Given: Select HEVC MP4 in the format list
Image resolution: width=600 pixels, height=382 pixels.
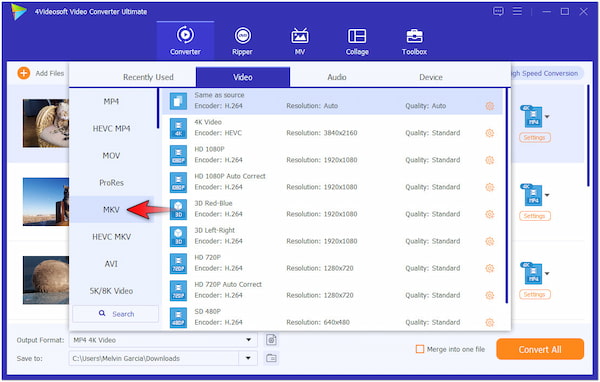Looking at the screenshot, I should (111, 129).
